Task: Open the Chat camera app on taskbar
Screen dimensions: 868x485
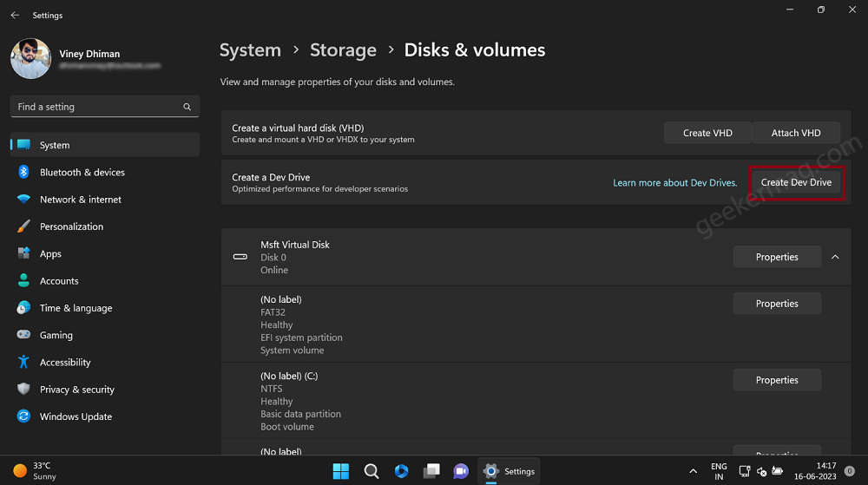Action: point(461,471)
